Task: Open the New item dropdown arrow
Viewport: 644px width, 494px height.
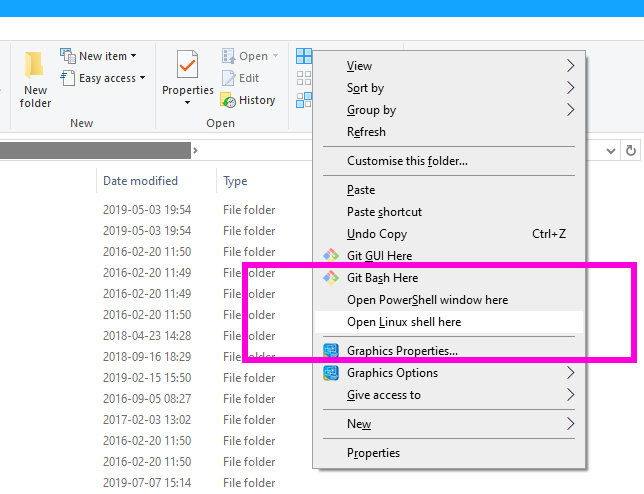Action: pyautogui.click(x=133, y=55)
